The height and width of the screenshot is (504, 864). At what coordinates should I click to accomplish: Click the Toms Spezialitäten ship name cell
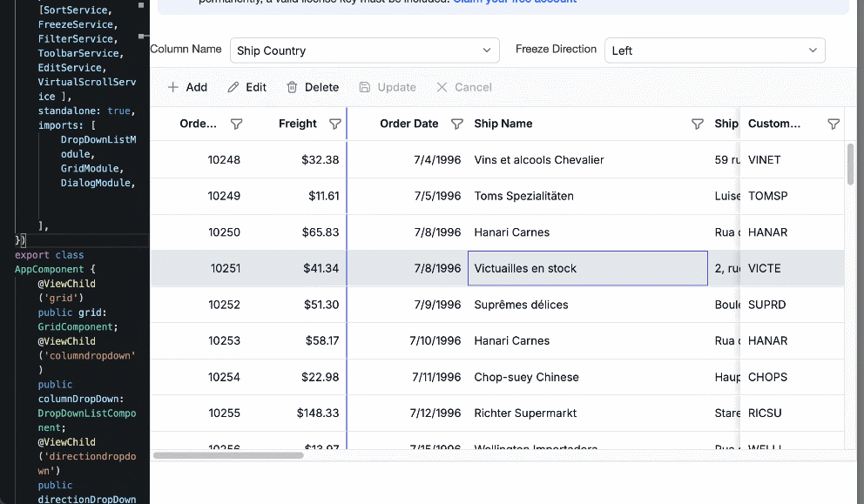coord(523,196)
